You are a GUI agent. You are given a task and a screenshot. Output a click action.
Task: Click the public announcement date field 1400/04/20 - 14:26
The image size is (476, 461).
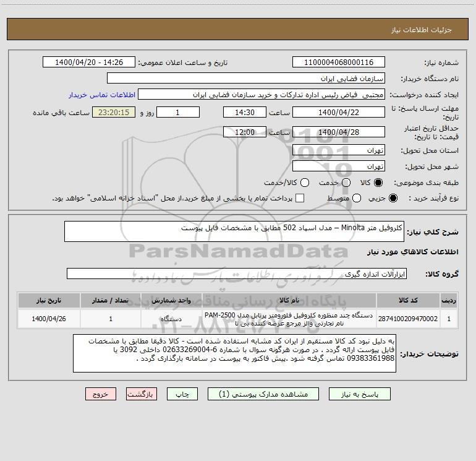click(x=89, y=62)
